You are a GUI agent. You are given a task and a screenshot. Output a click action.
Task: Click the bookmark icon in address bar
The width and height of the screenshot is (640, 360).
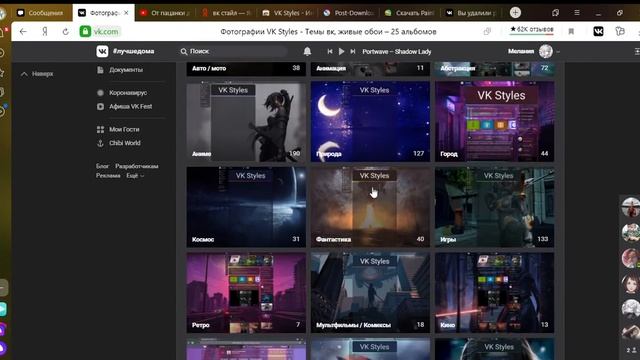[x=571, y=31]
